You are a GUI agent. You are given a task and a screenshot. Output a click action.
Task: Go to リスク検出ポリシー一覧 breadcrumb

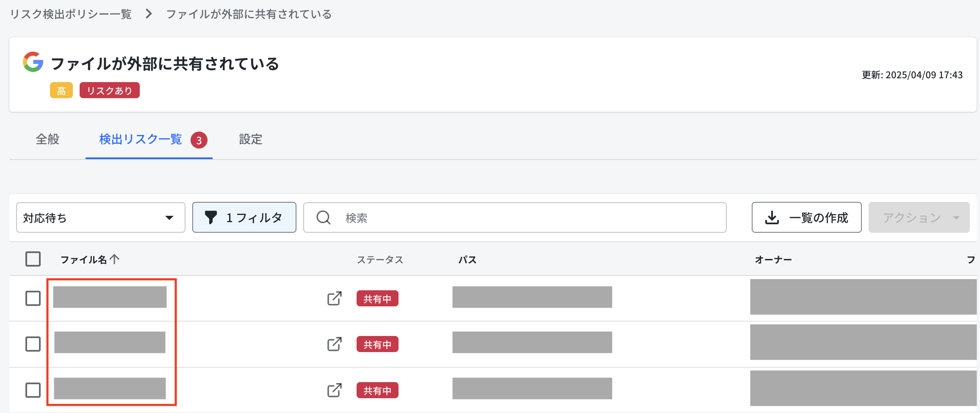[71, 14]
